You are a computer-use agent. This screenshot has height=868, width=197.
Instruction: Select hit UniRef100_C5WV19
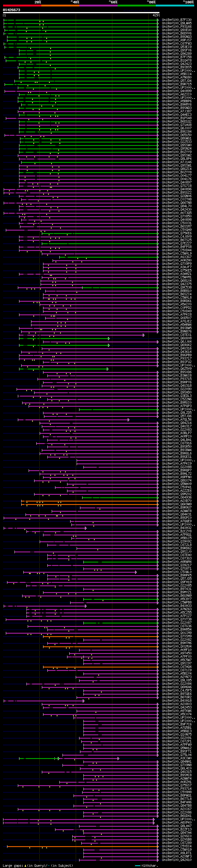coord(177,850)
